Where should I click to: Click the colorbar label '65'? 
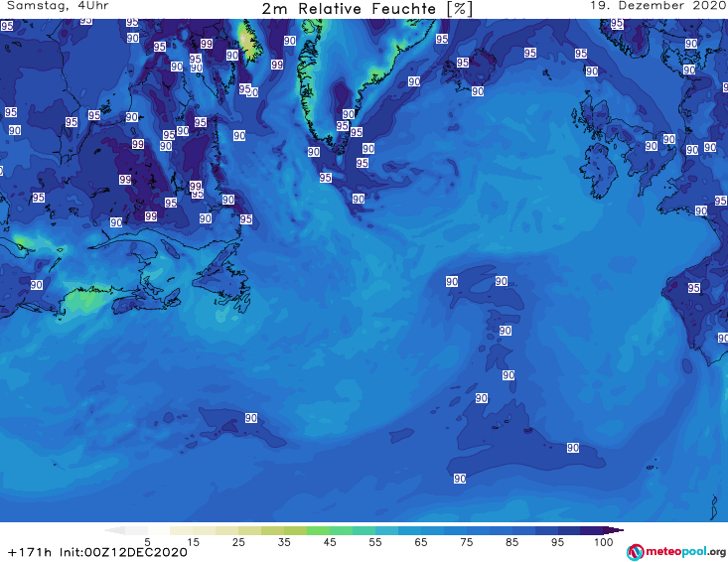(421, 542)
